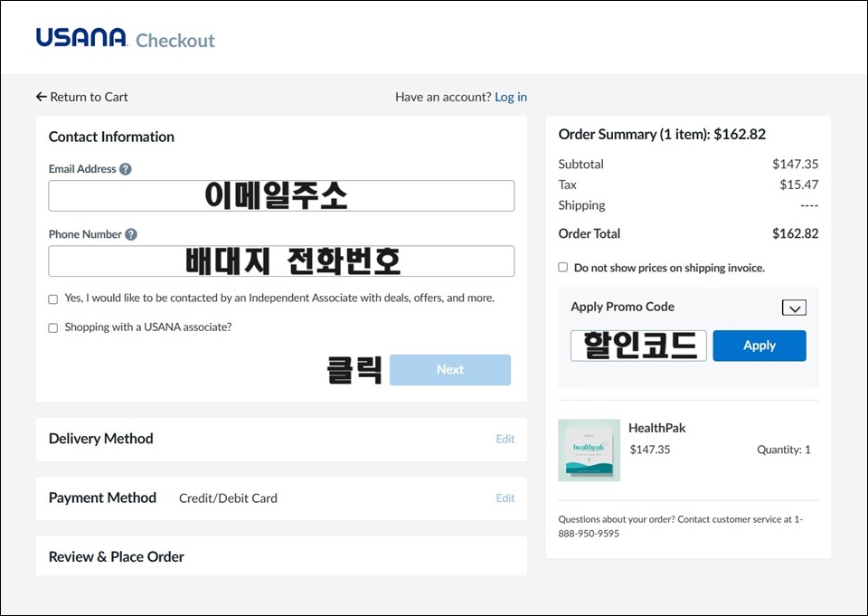The height and width of the screenshot is (616, 868).
Task: Click the Order Summary heading
Action: [662, 134]
